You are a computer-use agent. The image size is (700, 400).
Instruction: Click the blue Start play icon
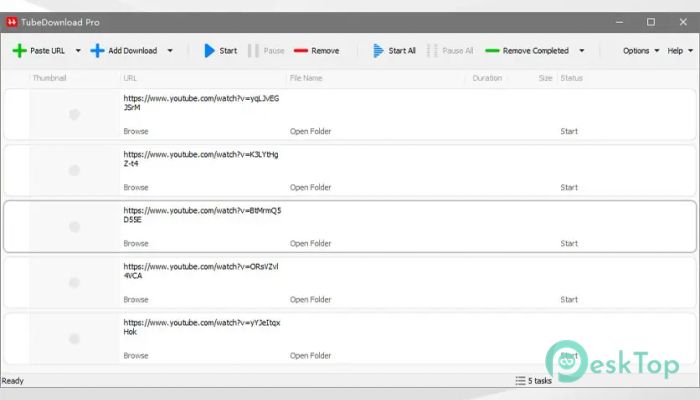(x=209, y=50)
